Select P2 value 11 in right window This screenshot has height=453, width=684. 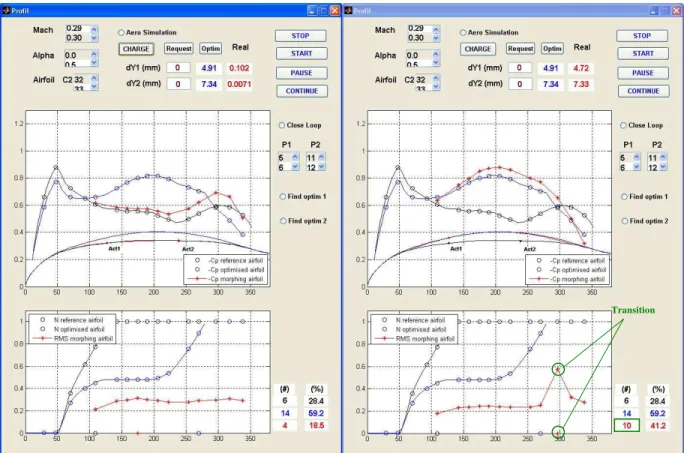coord(652,158)
